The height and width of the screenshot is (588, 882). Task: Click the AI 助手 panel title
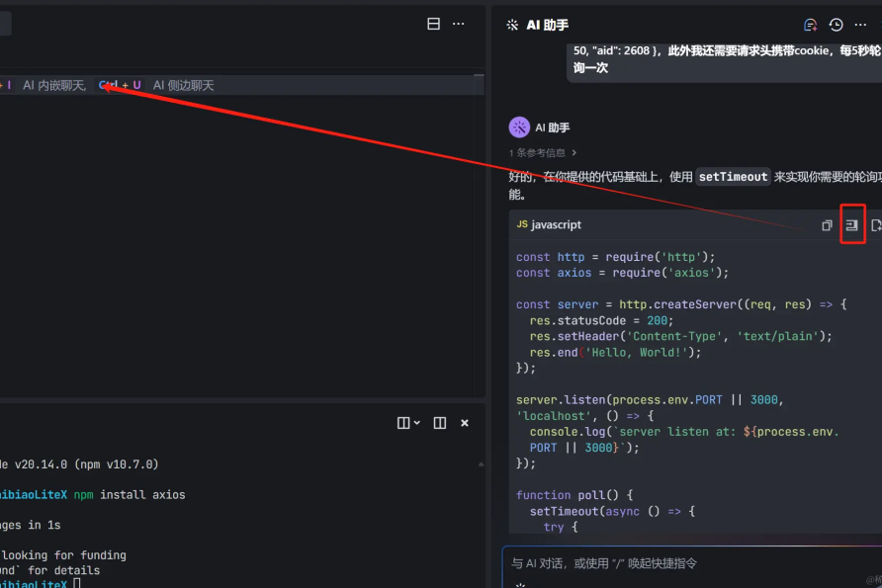click(547, 25)
